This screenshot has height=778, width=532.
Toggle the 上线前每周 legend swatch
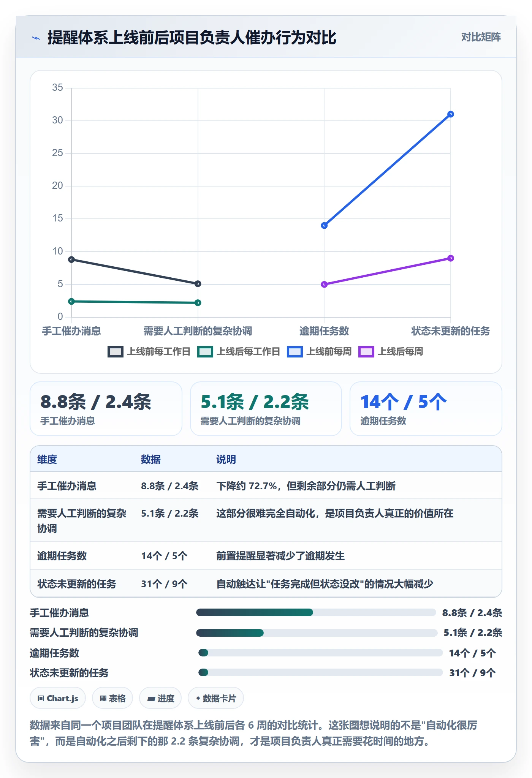(x=295, y=352)
